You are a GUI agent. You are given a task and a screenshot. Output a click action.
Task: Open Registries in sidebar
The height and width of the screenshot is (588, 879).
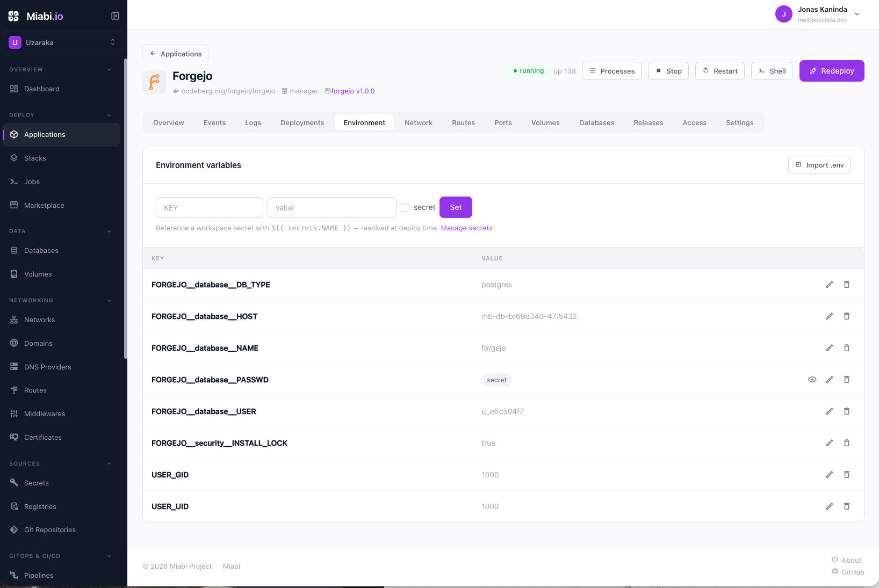[x=61, y=506]
